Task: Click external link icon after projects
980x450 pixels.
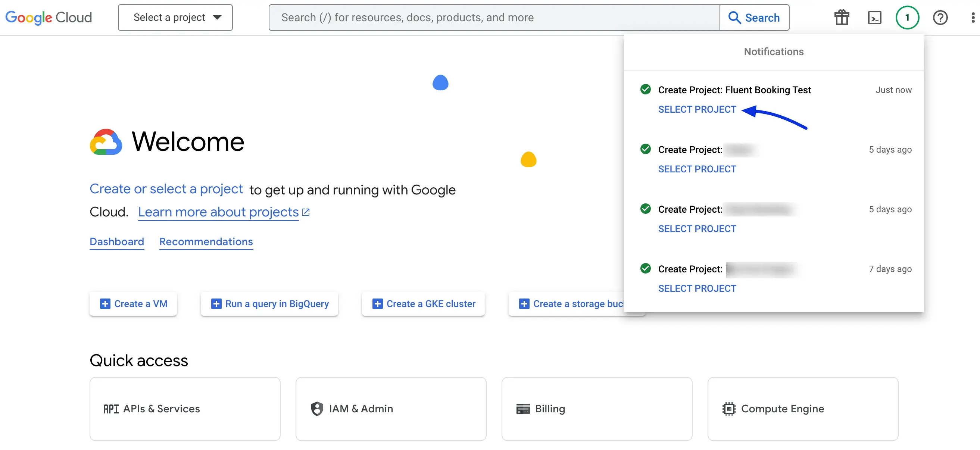Action: (306, 212)
